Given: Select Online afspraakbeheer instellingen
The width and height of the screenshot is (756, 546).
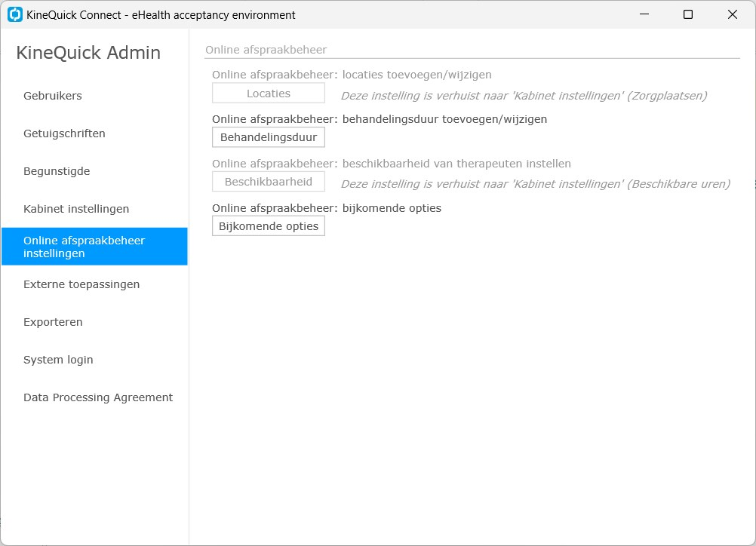Looking at the screenshot, I should click(x=94, y=247).
